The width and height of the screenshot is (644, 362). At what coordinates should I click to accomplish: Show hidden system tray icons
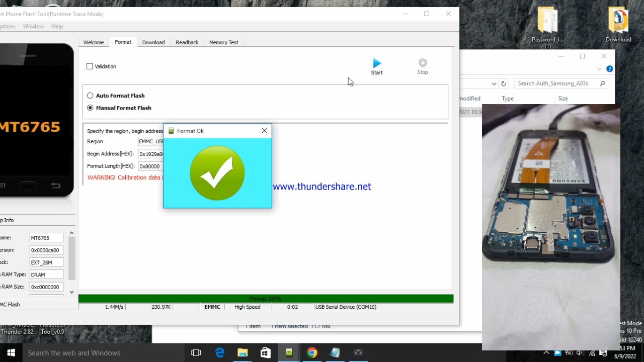pos(547,353)
